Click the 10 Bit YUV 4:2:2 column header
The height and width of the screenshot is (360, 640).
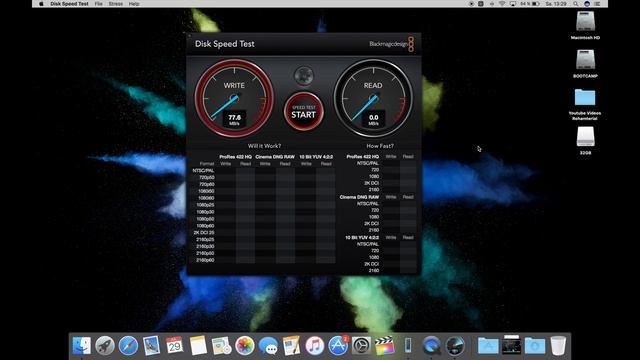316,157
